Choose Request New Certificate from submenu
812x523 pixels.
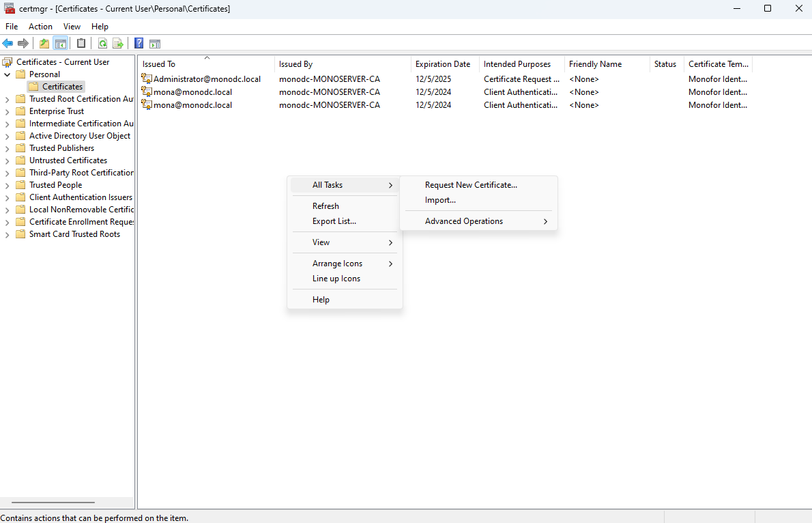coord(471,185)
